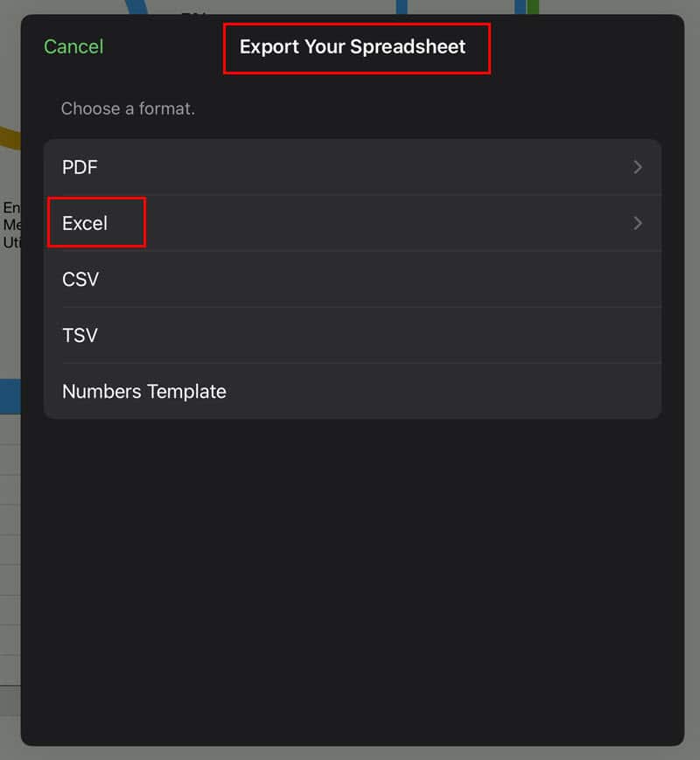
Task: Click vertical blue chart line above dialog center
Action: pyautogui.click(x=402, y=6)
